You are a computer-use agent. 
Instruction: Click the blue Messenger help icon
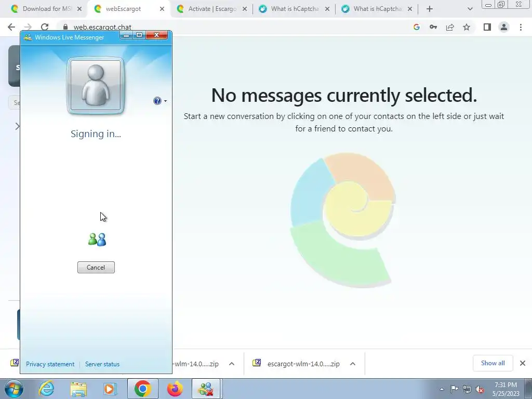click(157, 101)
